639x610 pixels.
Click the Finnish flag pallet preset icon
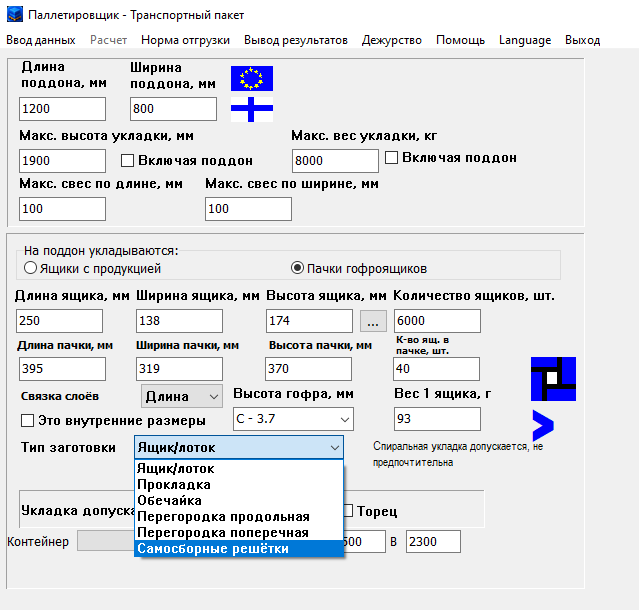[252, 109]
